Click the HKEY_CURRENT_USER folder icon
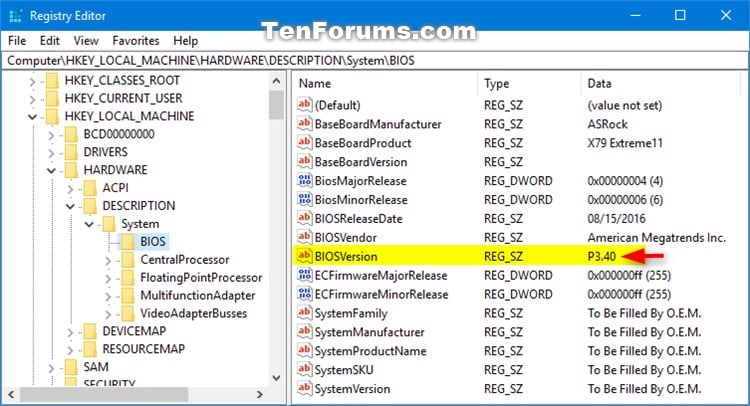750x406 pixels. tap(52, 98)
